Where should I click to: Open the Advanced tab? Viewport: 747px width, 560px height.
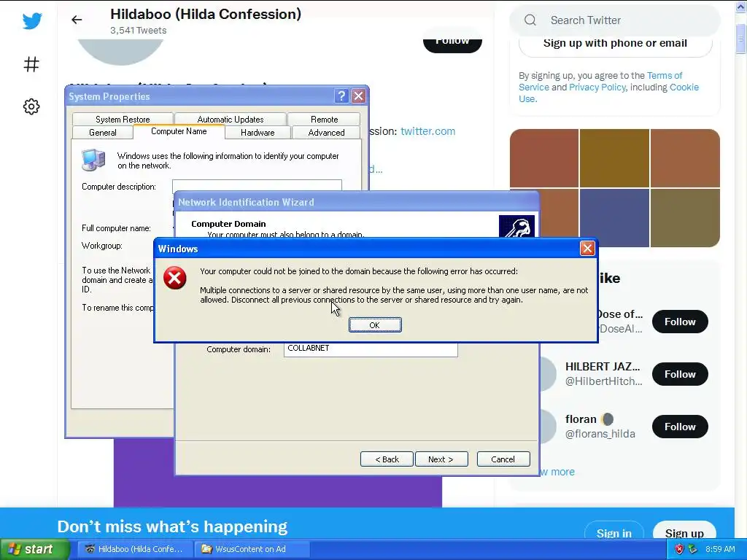click(x=326, y=133)
